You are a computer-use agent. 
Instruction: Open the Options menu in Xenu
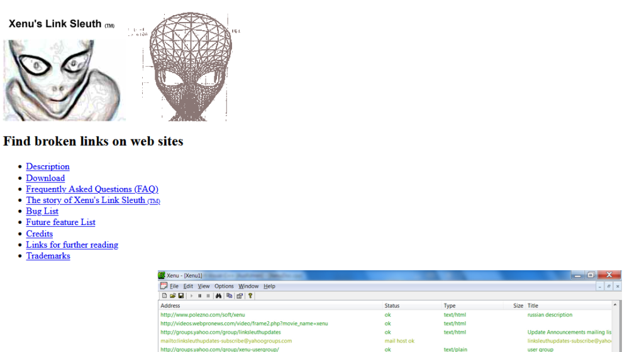pos(224,287)
